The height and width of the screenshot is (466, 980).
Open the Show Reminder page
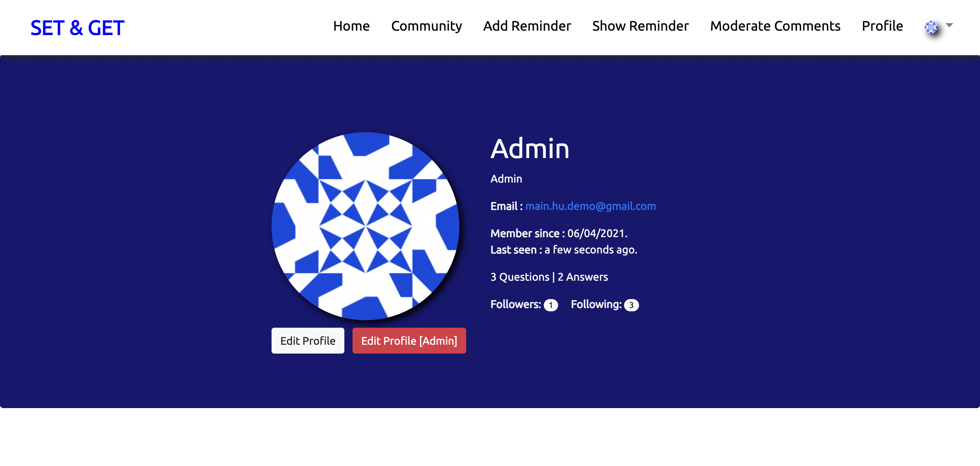point(640,26)
